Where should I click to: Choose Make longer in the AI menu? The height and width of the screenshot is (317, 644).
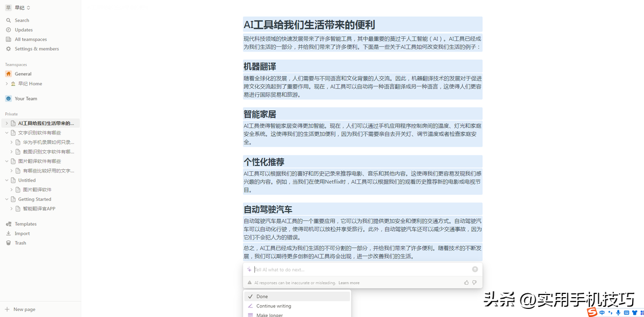(x=268, y=314)
